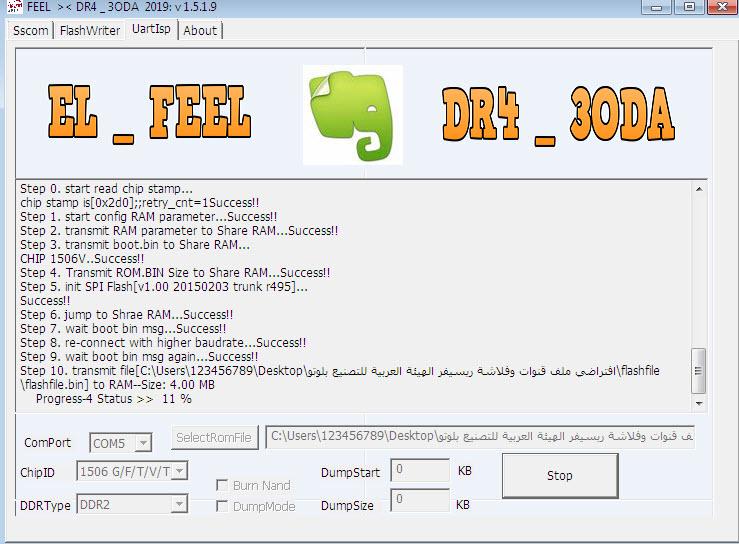Click the SelectRomFile button
The height and width of the screenshot is (544, 739).
click(214, 437)
